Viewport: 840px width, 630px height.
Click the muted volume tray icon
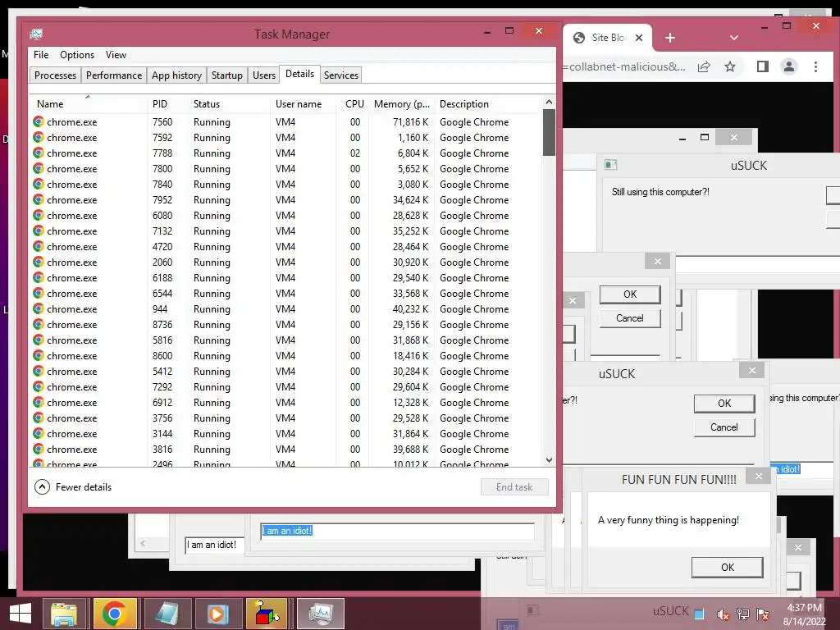click(724, 614)
